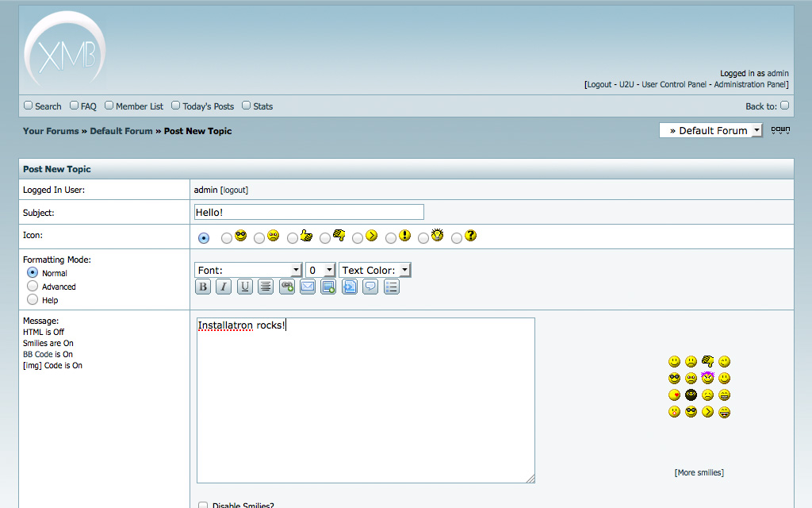Open the Text Color picker
Viewport: 812px width, 508px height.
(404, 269)
